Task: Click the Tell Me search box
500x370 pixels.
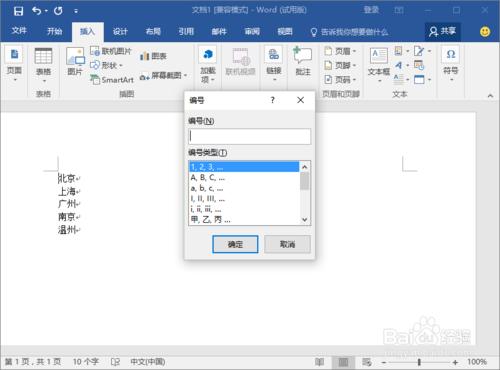Action: click(349, 32)
